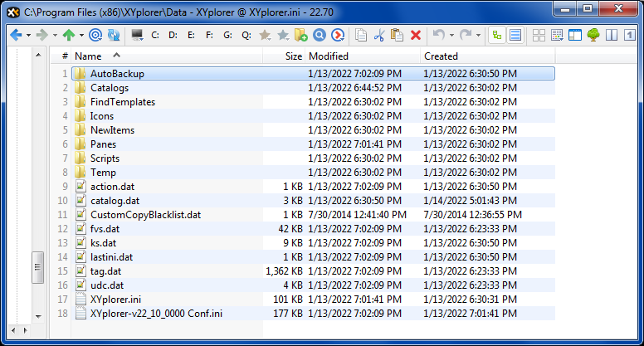644x346 pixels.
Task: Sort by the Size column header
Action: 284,56
